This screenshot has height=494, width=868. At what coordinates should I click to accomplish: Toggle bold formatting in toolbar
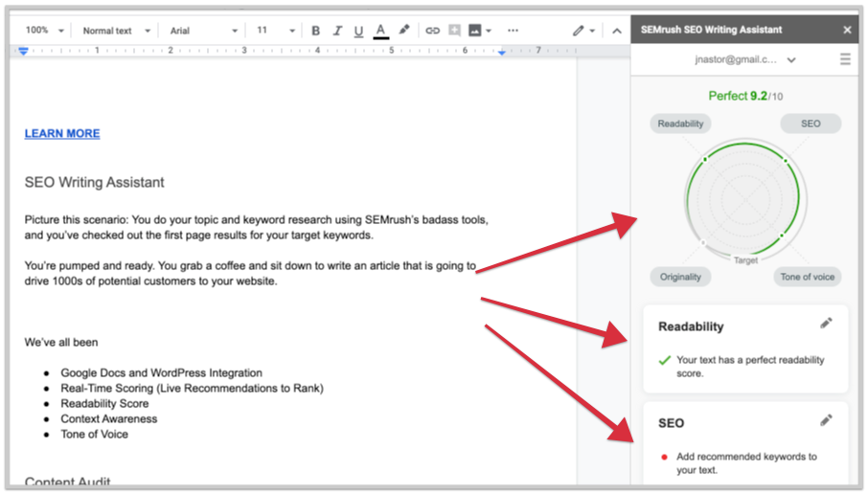[x=315, y=31]
